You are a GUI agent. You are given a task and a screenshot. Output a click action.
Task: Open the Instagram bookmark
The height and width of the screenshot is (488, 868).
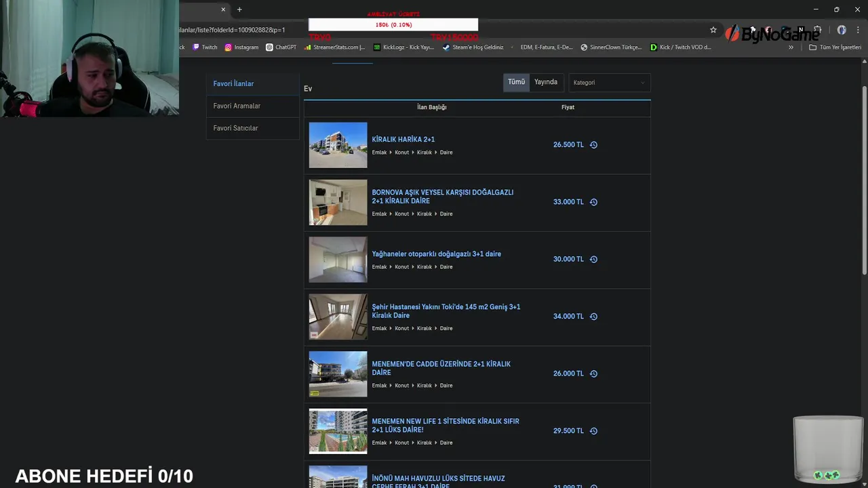coord(241,47)
